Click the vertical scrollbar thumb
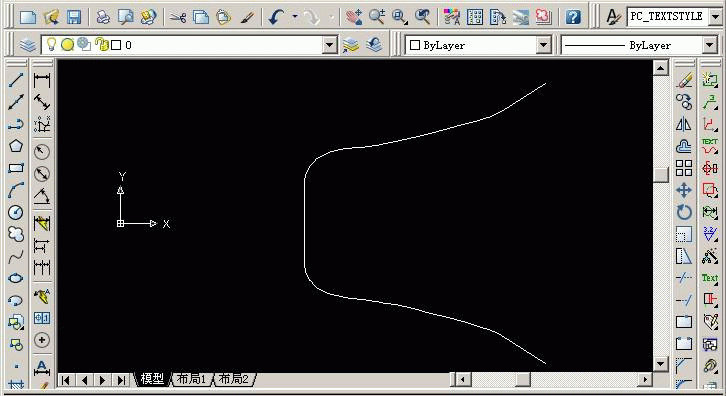 click(x=661, y=175)
